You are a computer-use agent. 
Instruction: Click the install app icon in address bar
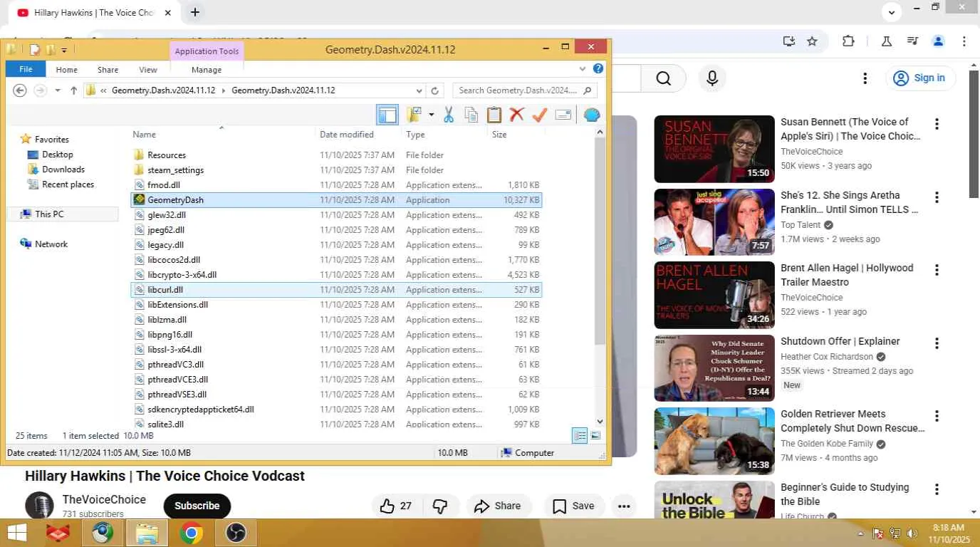coord(789,41)
